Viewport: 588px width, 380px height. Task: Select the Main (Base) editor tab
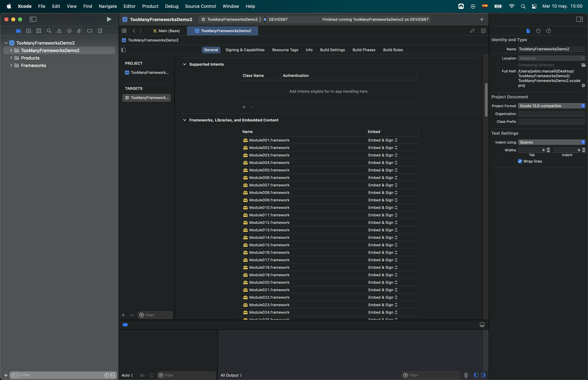click(x=166, y=31)
